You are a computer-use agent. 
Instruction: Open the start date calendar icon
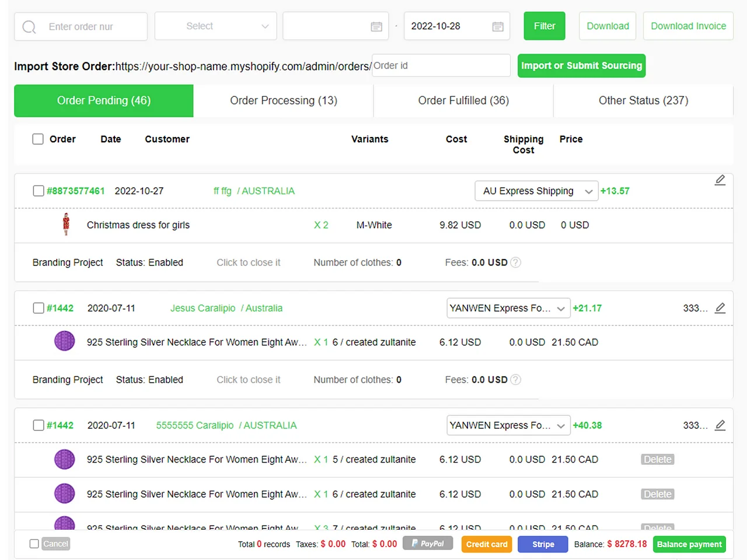(x=376, y=27)
